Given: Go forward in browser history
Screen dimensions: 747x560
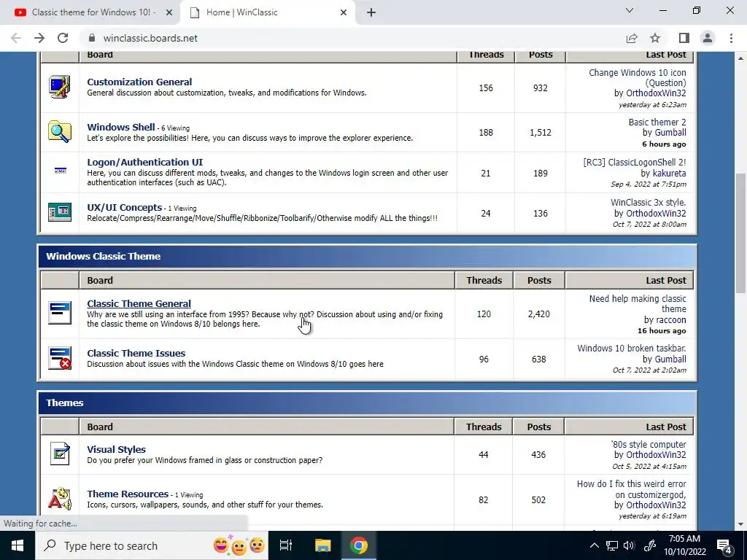Looking at the screenshot, I should click(39, 38).
